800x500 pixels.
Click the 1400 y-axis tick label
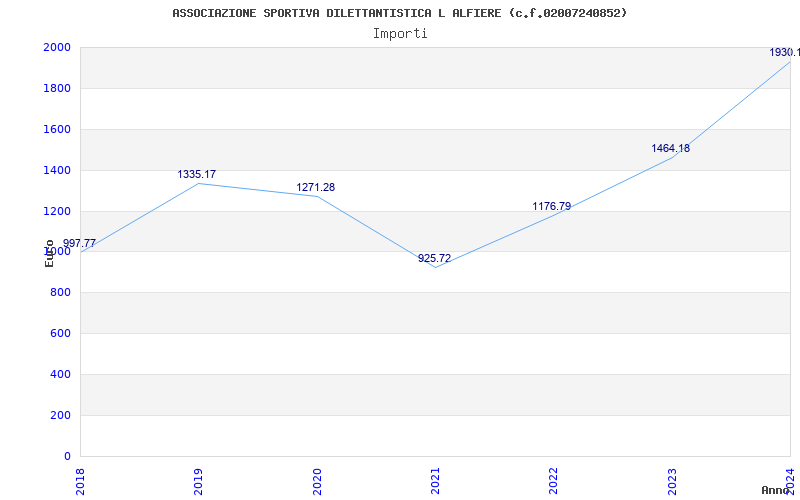[x=57, y=170]
